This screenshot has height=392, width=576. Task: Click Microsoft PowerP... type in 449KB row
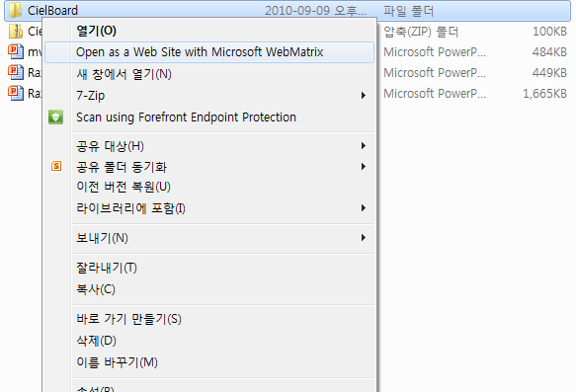coord(435,73)
